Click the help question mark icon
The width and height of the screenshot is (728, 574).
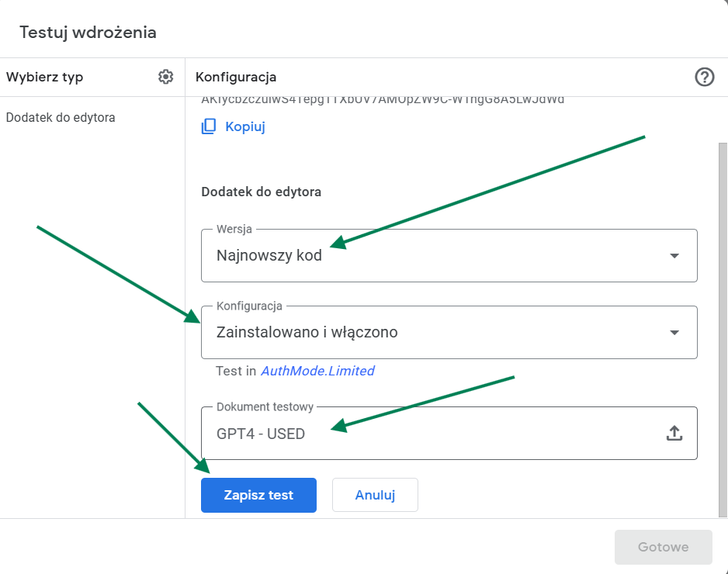pos(704,77)
